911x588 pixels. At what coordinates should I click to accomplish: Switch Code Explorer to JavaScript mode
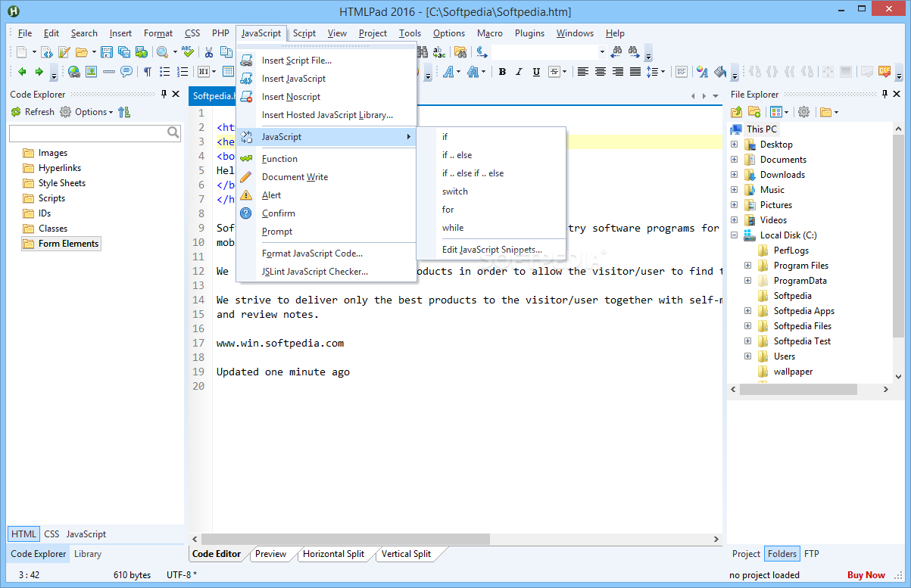pos(86,534)
